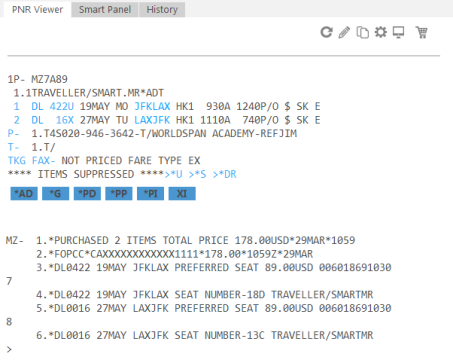Click the monitor display icon
453x360 pixels.
[x=398, y=32]
